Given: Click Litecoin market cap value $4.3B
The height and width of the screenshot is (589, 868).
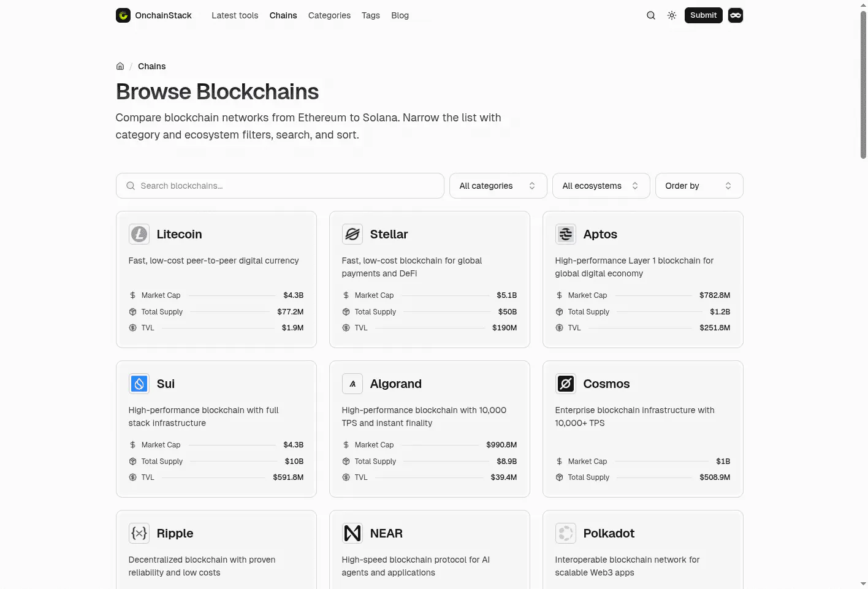Looking at the screenshot, I should point(293,295).
